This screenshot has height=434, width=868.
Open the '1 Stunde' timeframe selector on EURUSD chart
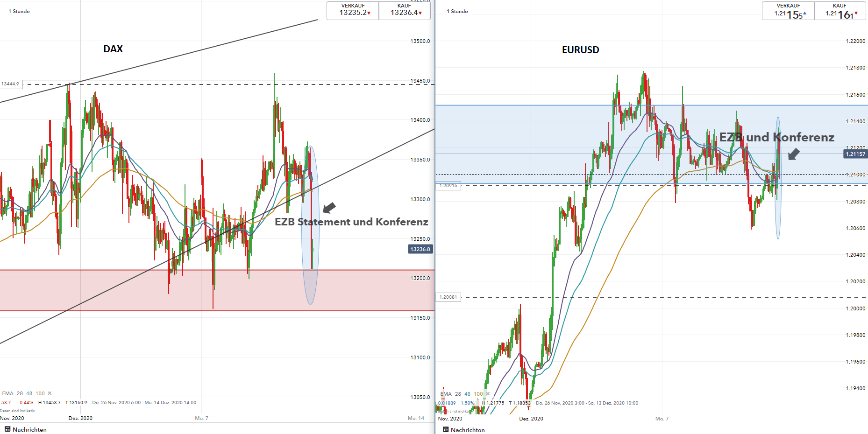[x=457, y=11]
